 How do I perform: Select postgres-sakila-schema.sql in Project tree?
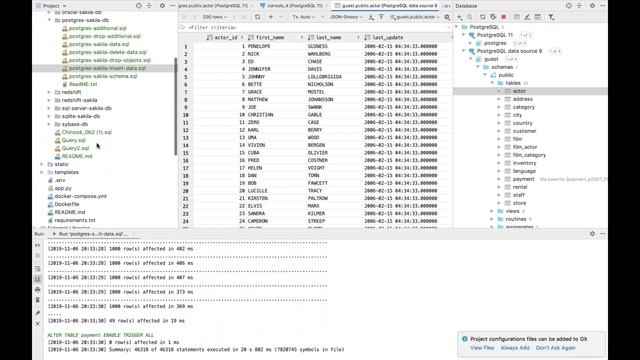point(103,76)
